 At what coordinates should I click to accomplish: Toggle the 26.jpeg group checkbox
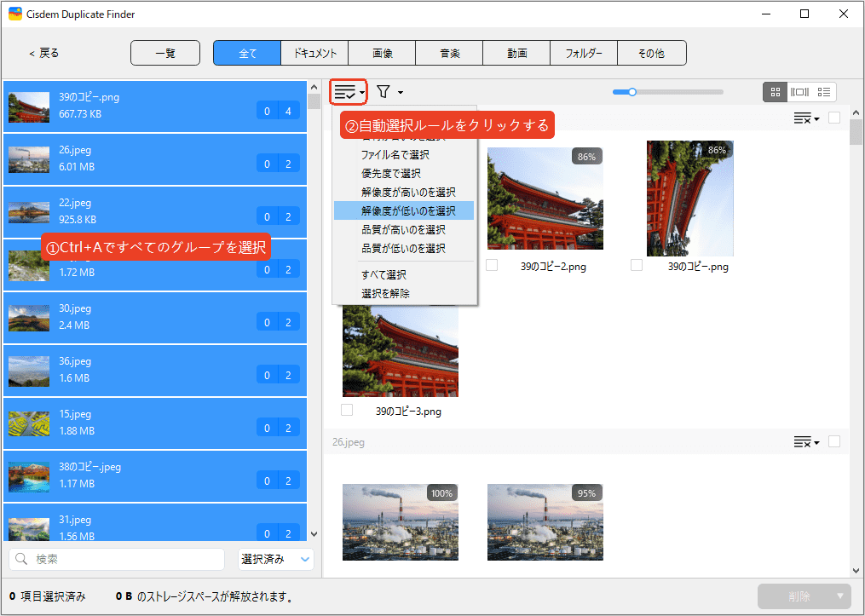point(834,441)
